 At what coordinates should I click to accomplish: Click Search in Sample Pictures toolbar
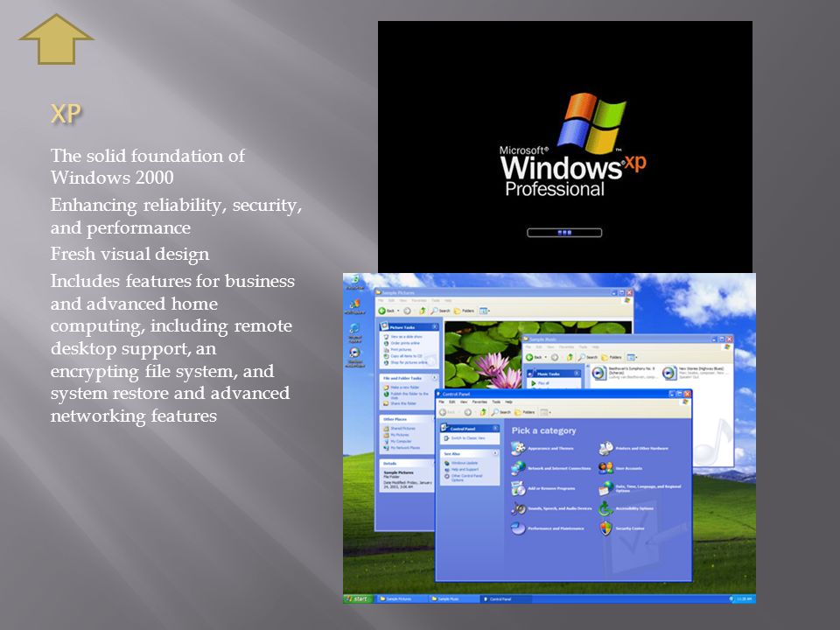click(x=441, y=311)
